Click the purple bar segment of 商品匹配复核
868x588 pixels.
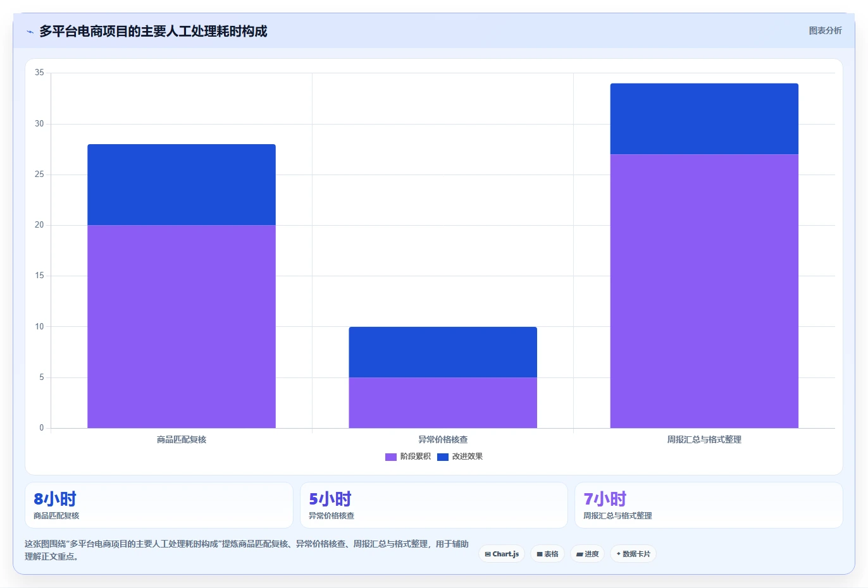[x=182, y=326]
